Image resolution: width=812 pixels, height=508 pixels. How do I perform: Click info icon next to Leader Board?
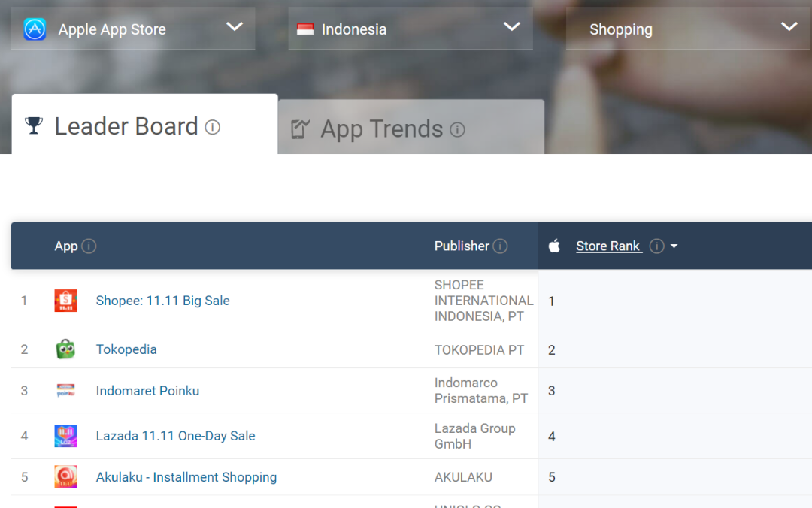pyautogui.click(x=213, y=127)
